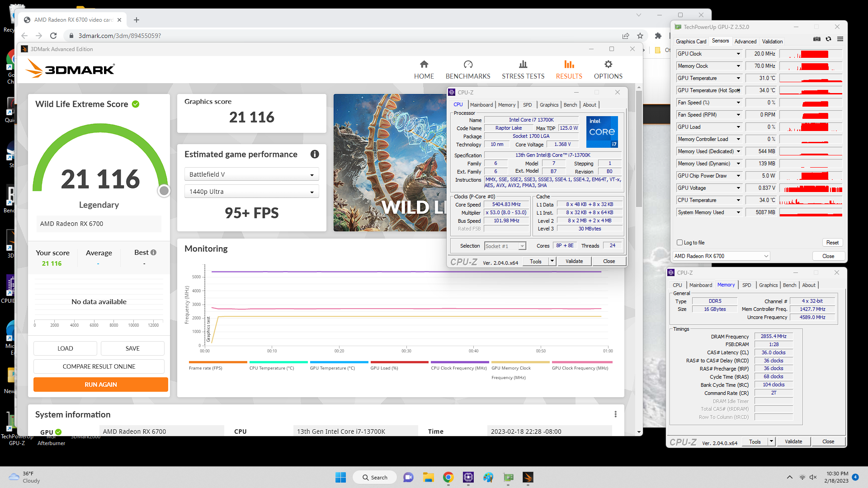Image resolution: width=868 pixels, height=488 pixels.
Task: Open a new Chrome tab
Action: click(137, 20)
